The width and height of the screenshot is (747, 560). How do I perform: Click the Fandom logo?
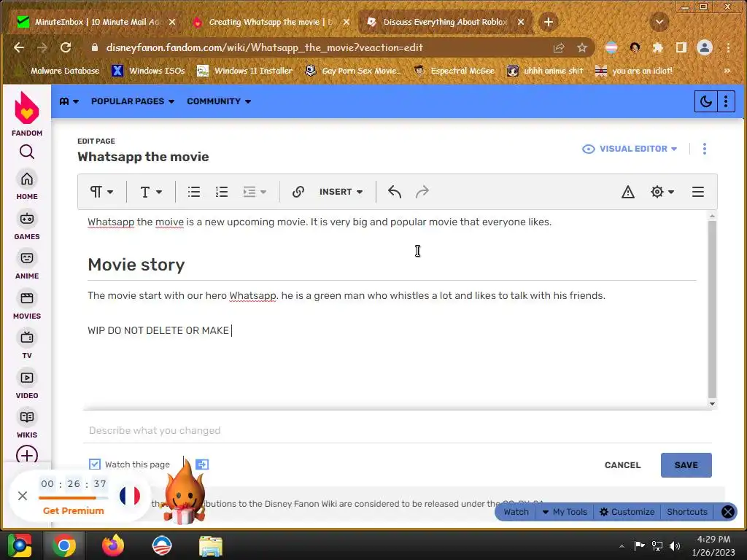click(27, 114)
